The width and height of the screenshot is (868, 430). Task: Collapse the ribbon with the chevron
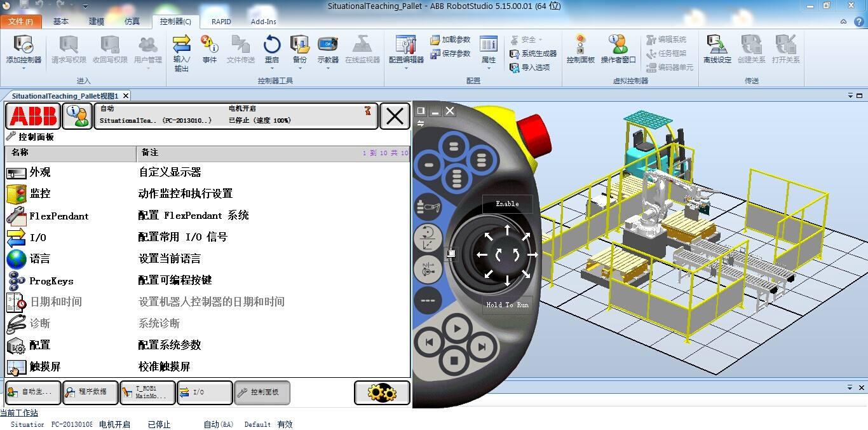coord(844,21)
